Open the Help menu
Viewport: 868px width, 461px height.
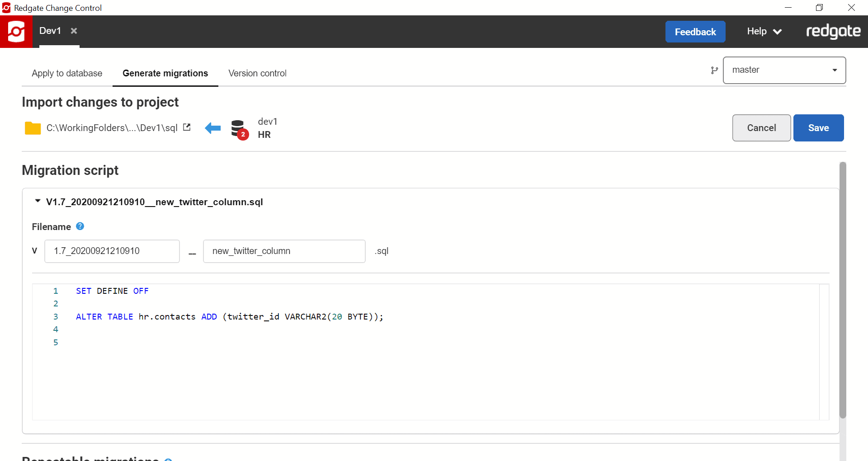pos(764,31)
